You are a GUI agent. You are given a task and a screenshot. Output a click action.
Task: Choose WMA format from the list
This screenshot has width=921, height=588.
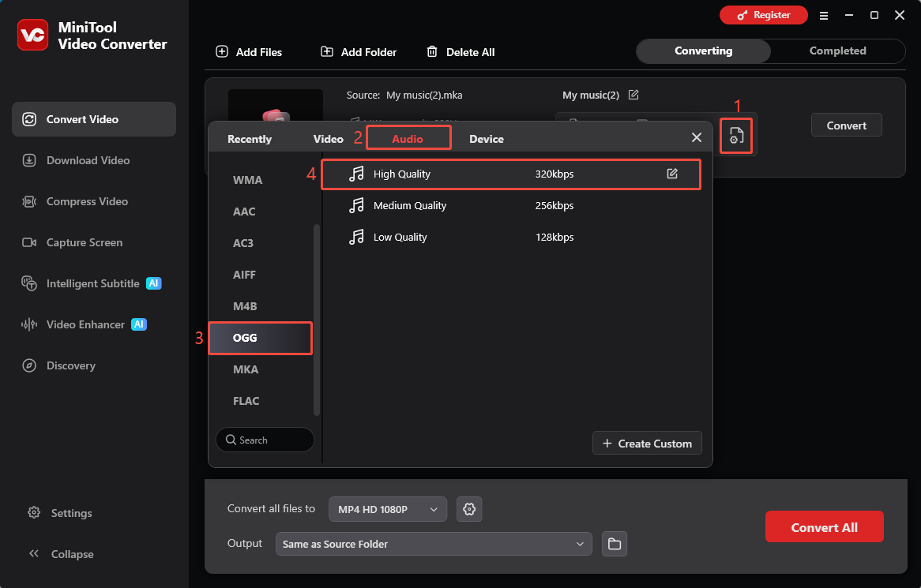pos(260,180)
